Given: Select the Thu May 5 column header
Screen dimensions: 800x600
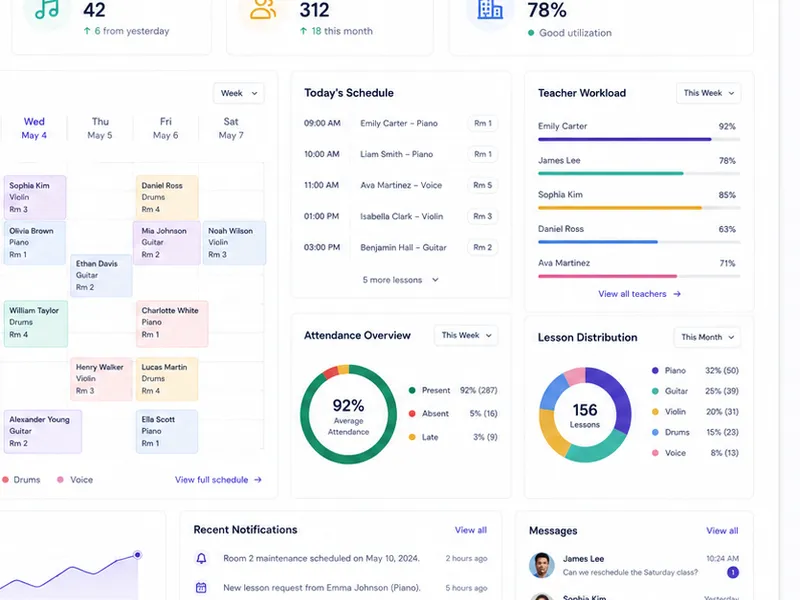Looking at the screenshot, I should click(100, 128).
